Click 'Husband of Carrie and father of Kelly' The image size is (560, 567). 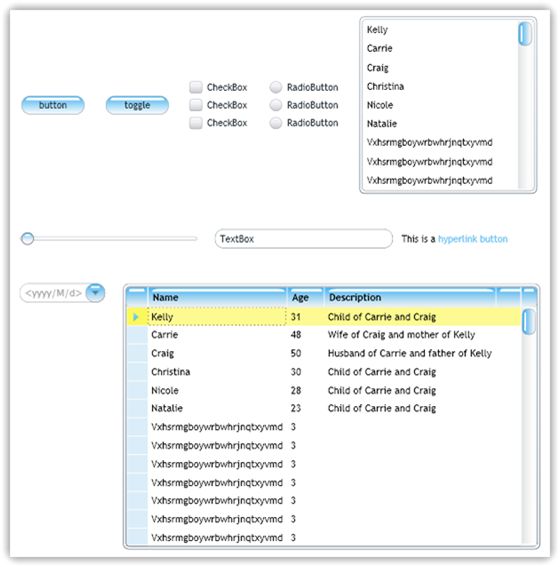pyautogui.click(x=410, y=353)
